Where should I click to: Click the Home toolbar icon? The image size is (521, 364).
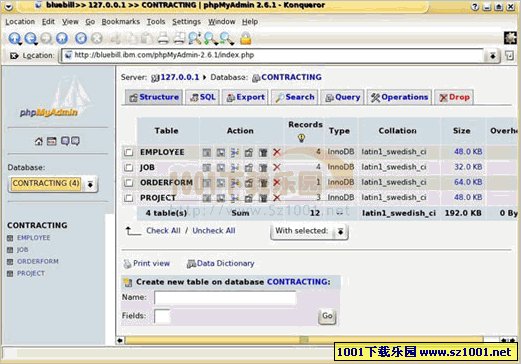point(62,38)
